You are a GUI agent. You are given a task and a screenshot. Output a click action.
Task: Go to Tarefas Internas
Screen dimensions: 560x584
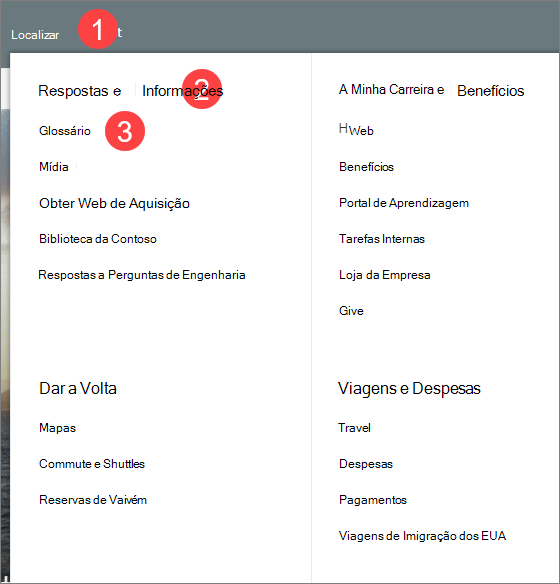pyautogui.click(x=382, y=239)
